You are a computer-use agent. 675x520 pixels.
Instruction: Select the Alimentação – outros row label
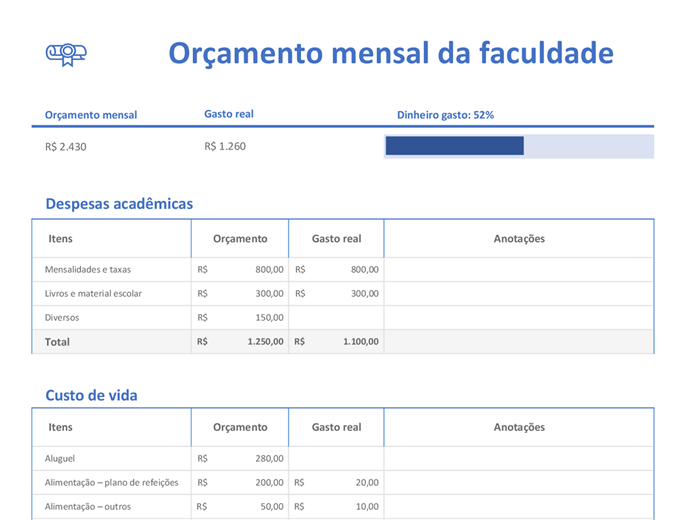88,507
